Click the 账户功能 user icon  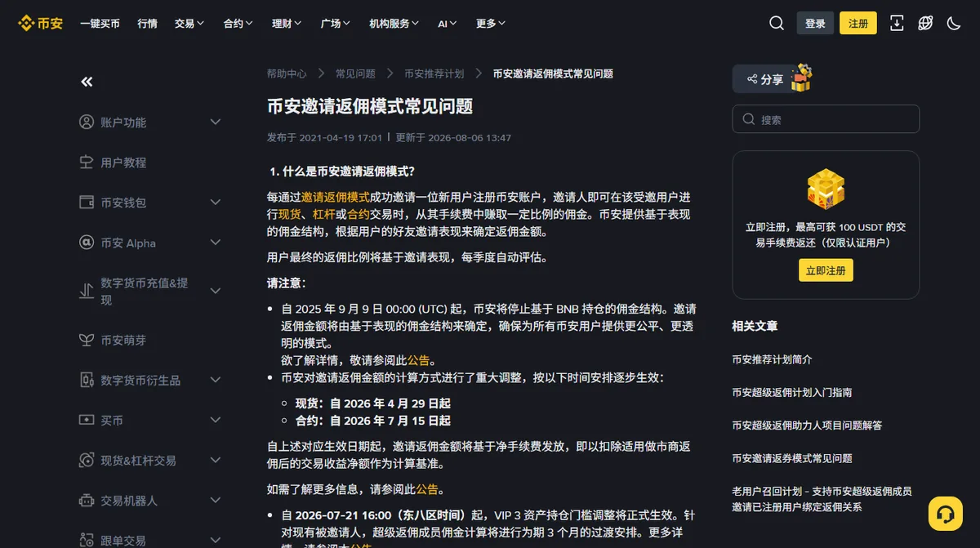(87, 122)
